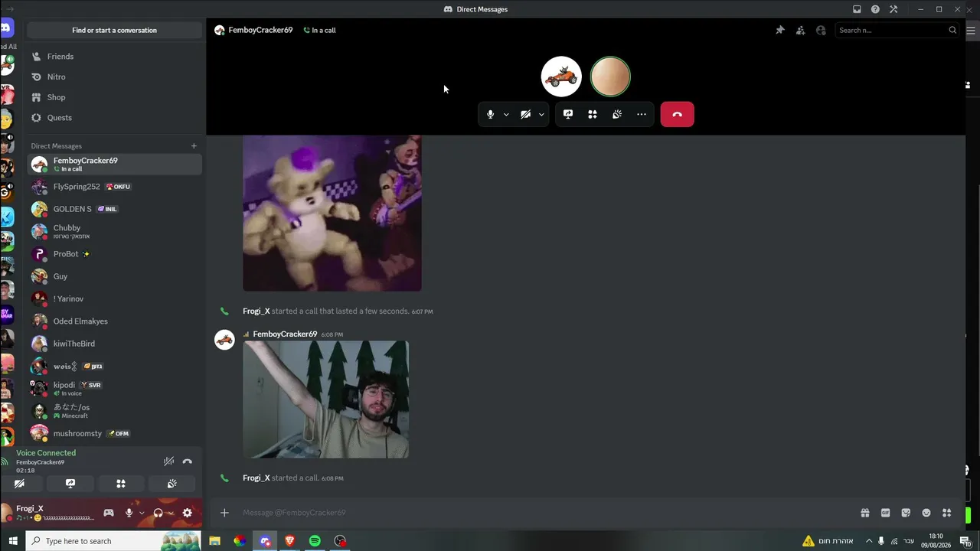
Task: Click FemboyCracker69 name in the chat header
Action: (x=260, y=31)
